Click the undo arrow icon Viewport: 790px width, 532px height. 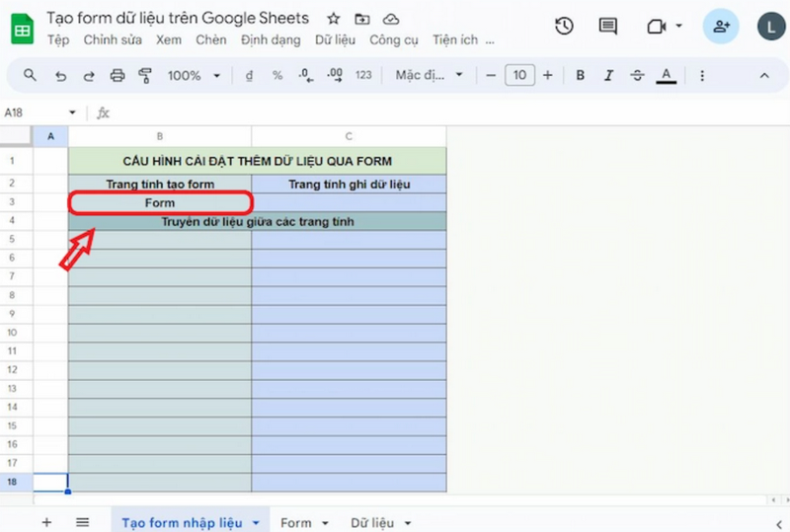pyautogui.click(x=61, y=76)
